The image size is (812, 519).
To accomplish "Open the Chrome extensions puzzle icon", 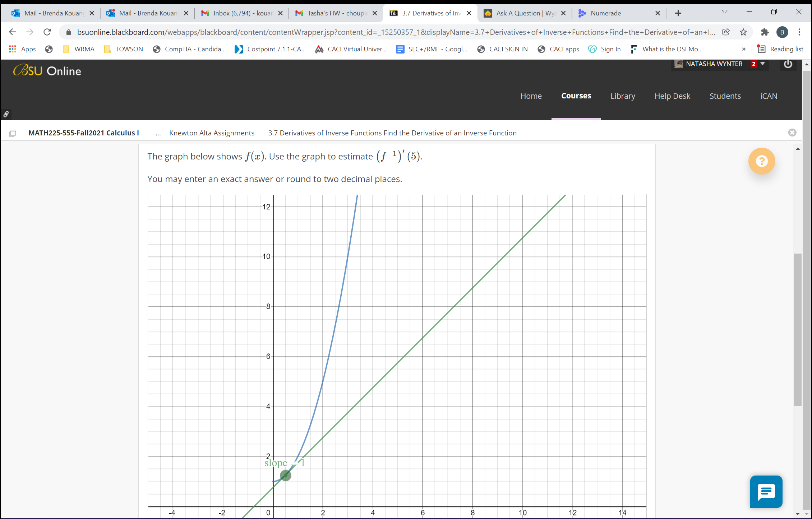I will (x=765, y=32).
